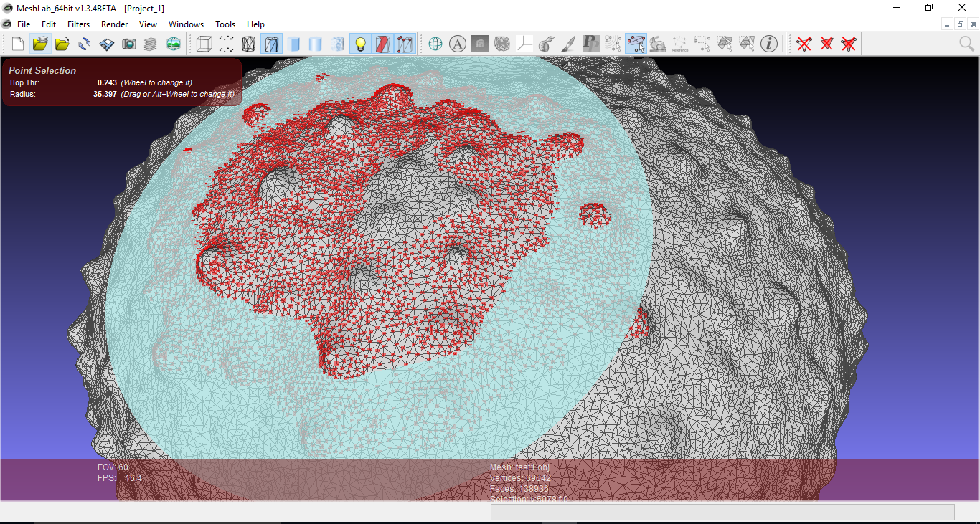Open the File menu

[x=24, y=24]
